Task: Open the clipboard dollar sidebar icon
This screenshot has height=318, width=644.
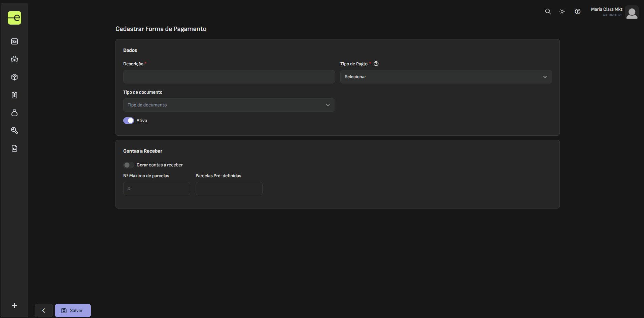Action: coord(14,95)
